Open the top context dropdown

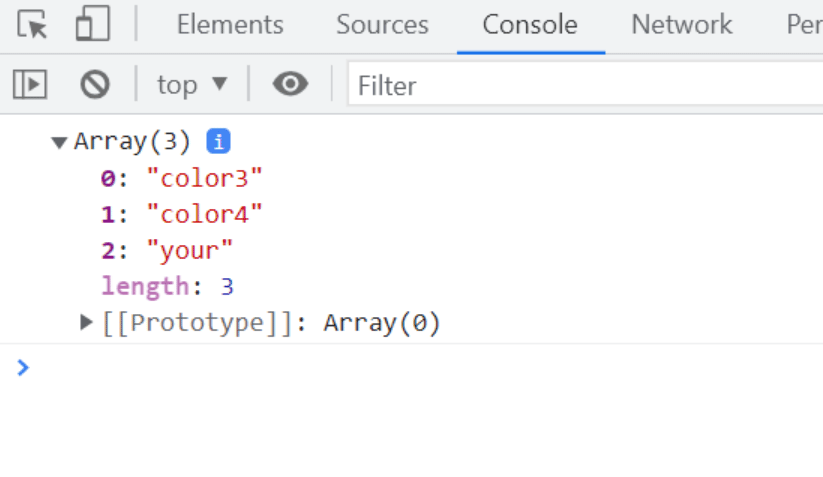tap(192, 85)
